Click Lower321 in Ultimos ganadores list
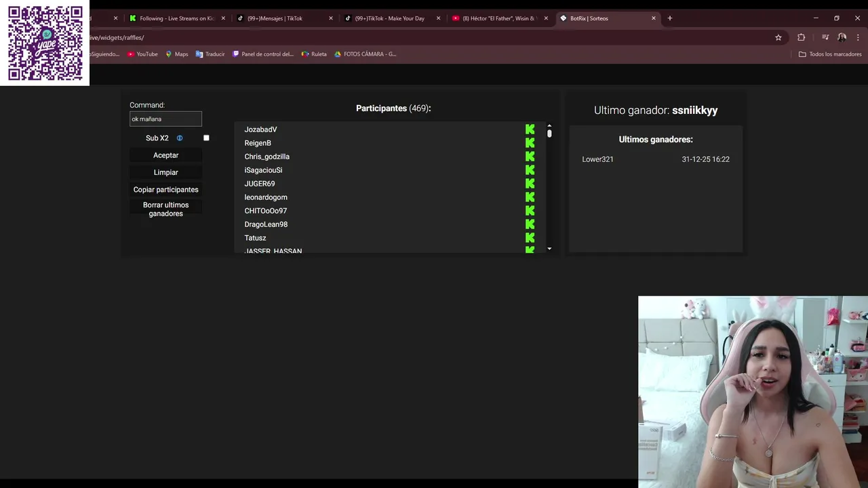Screen dimensions: 868x488 [598, 159]
